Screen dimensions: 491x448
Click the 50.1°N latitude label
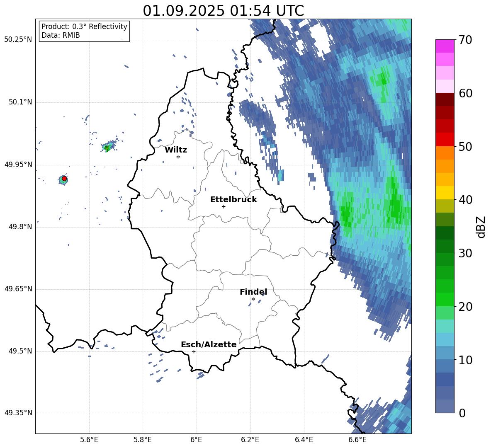pyautogui.click(x=20, y=102)
